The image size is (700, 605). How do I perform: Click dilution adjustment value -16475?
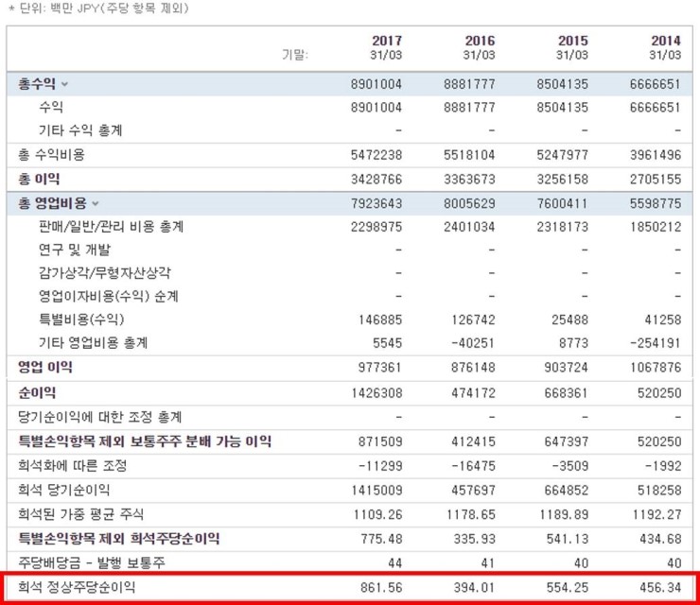[x=473, y=466]
